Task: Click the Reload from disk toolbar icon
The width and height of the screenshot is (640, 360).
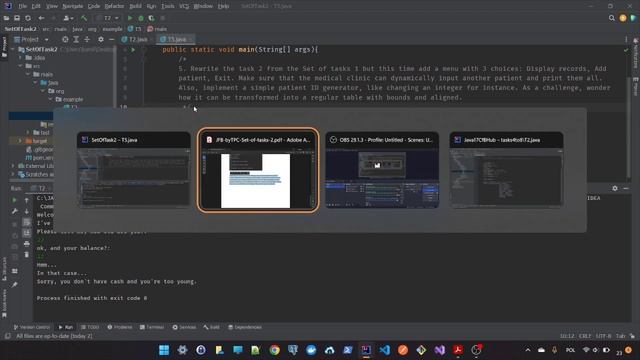Action: [x=28, y=18]
